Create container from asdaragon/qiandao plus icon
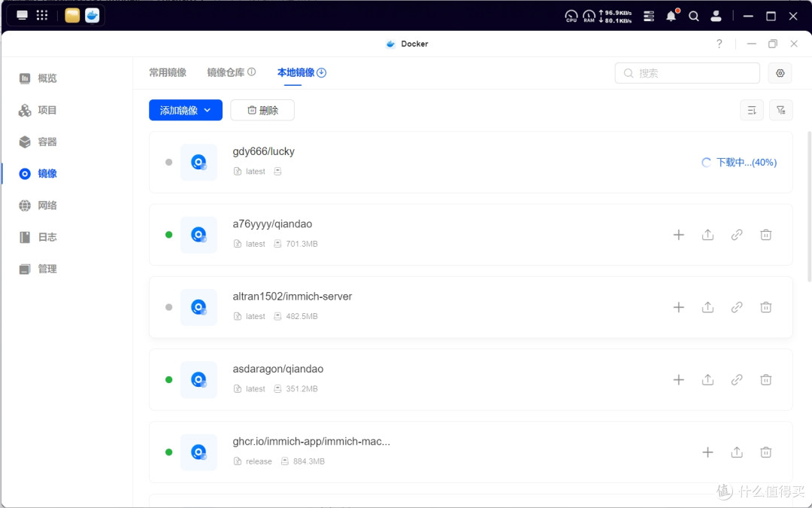The height and width of the screenshot is (508, 812). [678, 380]
